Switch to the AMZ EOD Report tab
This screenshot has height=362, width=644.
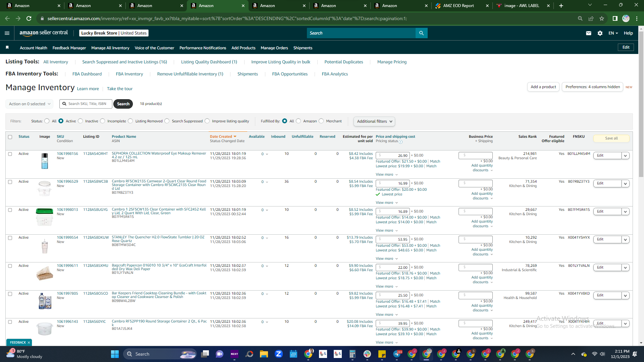pyautogui.click(x=462, y=6)
